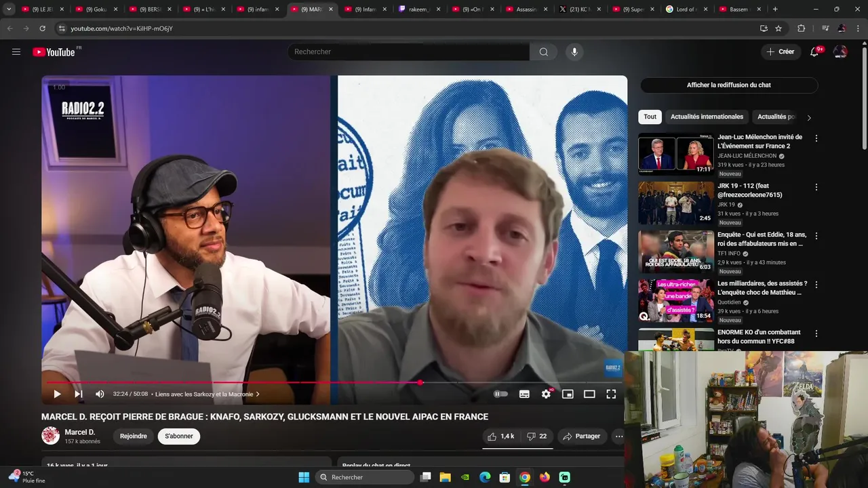This screenshot has width=868, height=488.
Task: Play the video
Action: tap(57, 394)
